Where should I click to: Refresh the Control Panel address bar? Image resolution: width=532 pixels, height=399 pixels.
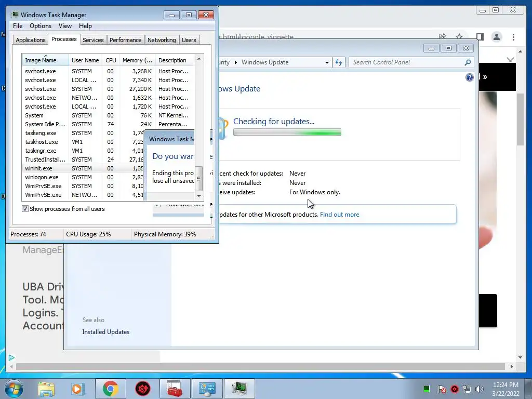click(x=339, y=62)
